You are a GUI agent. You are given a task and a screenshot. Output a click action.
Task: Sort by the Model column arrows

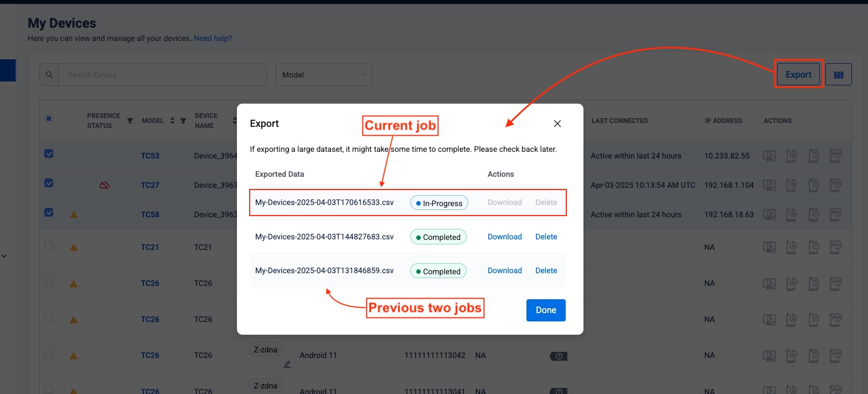click(x=172, y=121)
